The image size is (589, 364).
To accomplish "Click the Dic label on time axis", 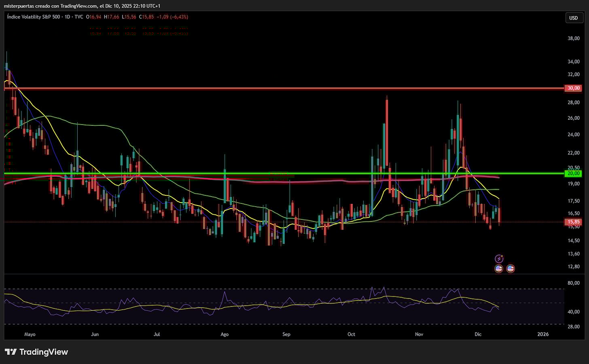I will (x=478, y=334).
